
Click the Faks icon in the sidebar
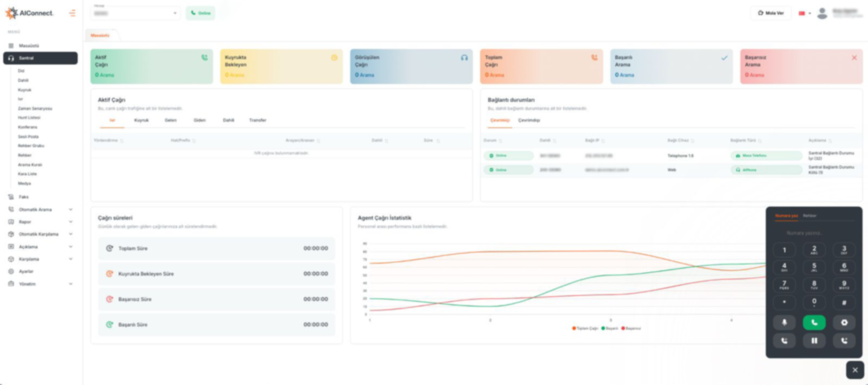(11, 197)
